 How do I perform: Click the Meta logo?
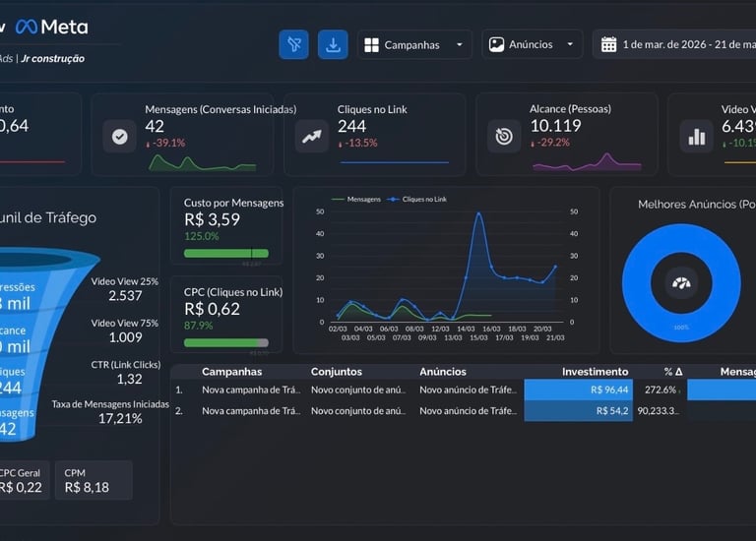(x=52, y=27)
